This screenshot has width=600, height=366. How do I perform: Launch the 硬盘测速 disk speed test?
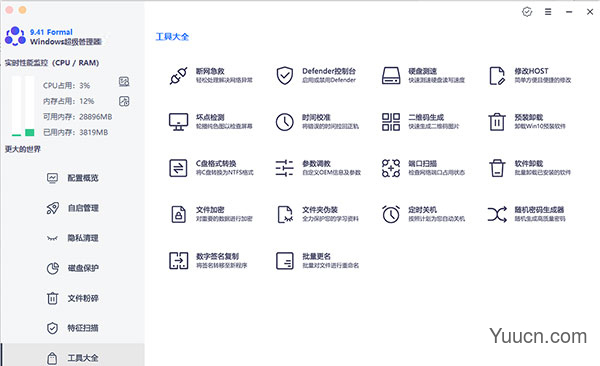[423, 75]
